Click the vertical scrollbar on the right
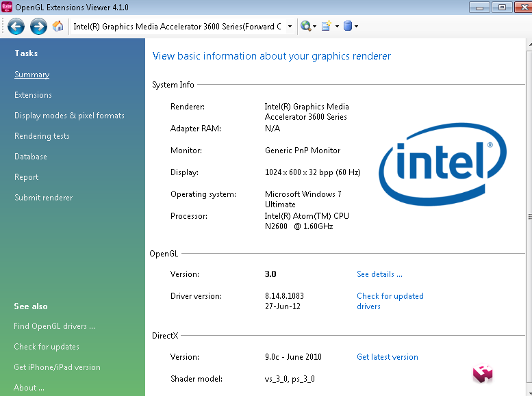Screen dimensions: 532x396 [529, 216]
